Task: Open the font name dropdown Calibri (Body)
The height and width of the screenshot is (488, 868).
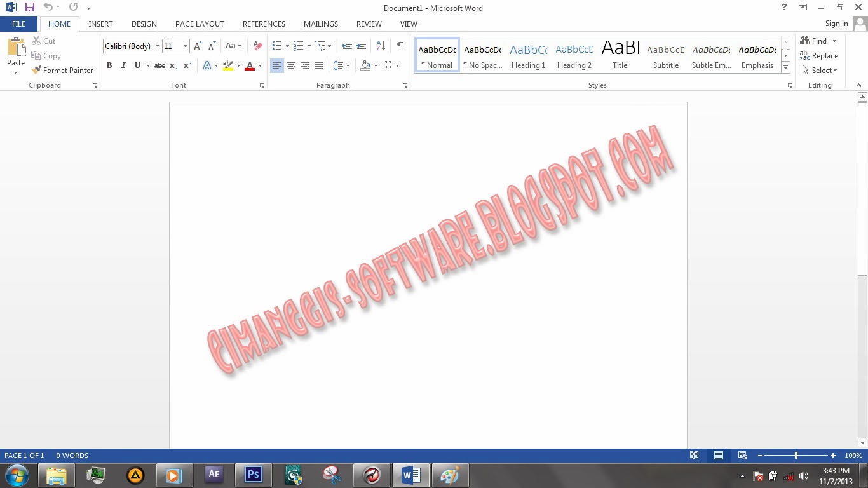Action: pos(158,46)
